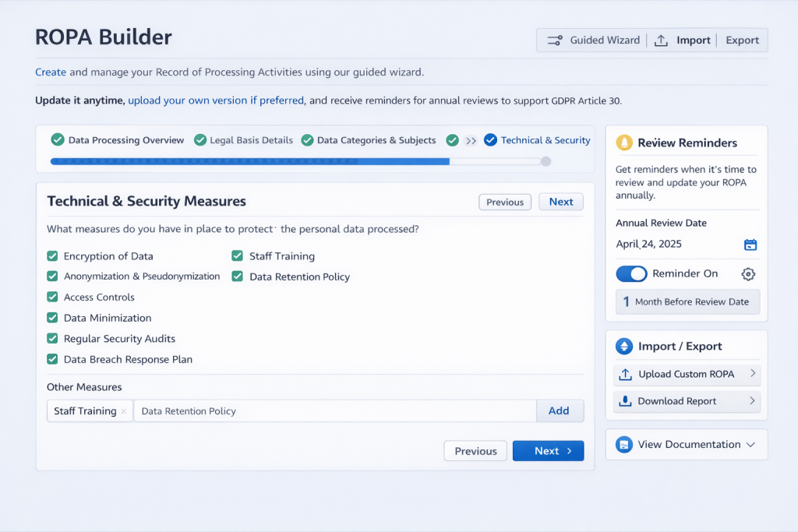Uncheck Encryption of Data checkbox
Viewport: 798px width, 532px height.
click(52, 256)
